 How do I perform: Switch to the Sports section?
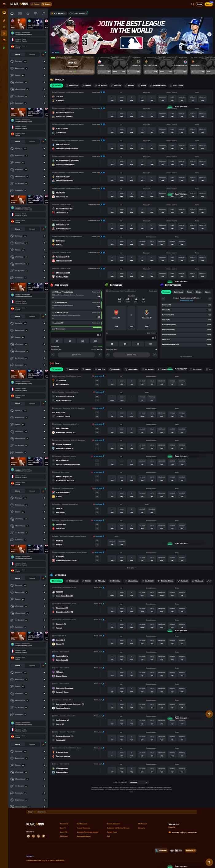click(x=46, y=4)
